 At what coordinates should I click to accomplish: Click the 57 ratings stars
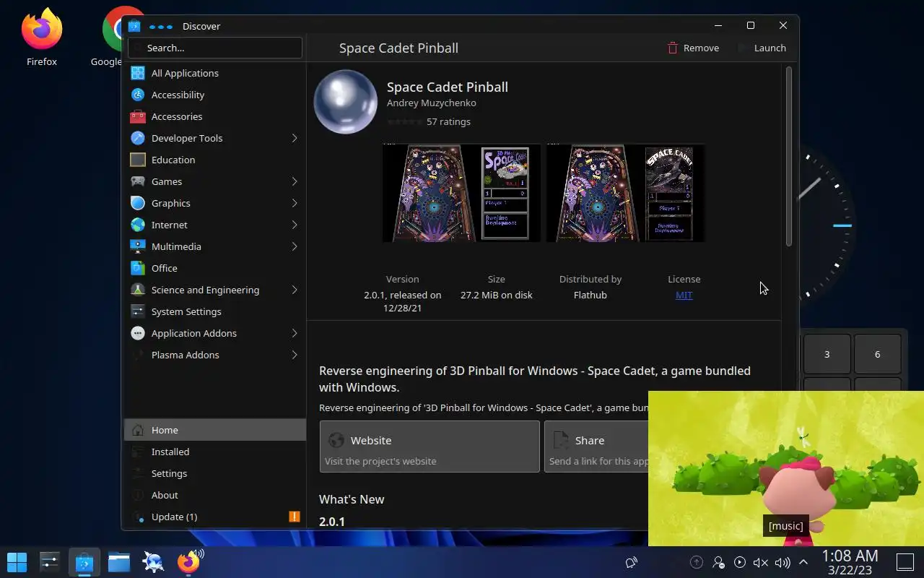[405, 122]
